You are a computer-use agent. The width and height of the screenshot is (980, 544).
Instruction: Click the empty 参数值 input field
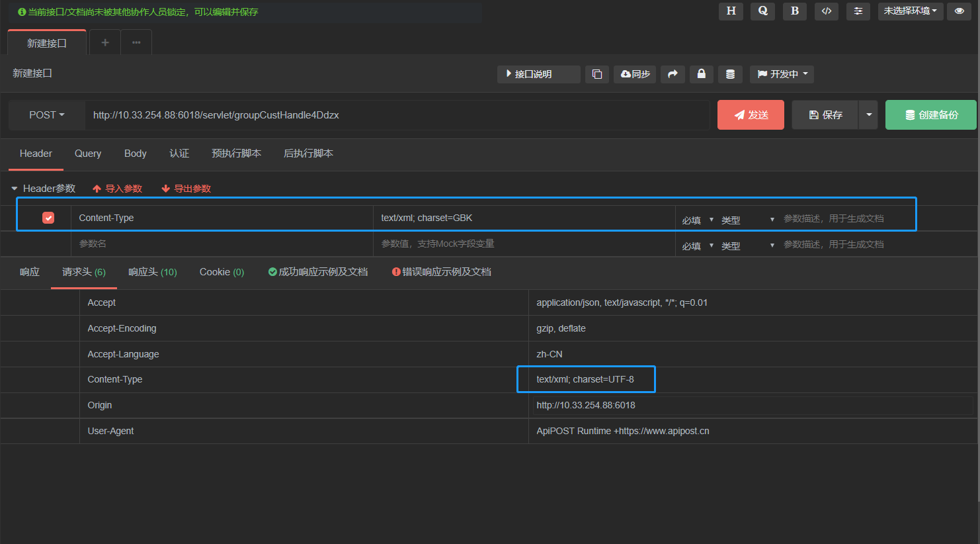[x=524, y=244]
